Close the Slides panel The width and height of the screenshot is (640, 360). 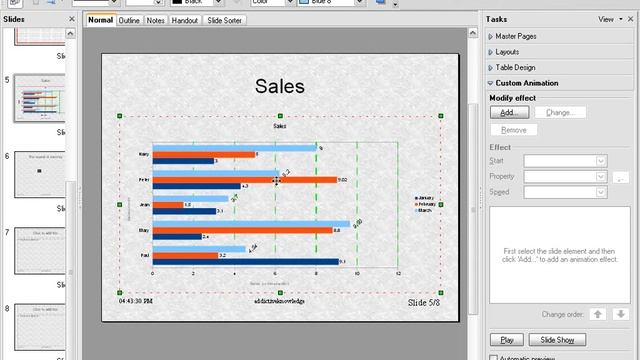point(72,19)
